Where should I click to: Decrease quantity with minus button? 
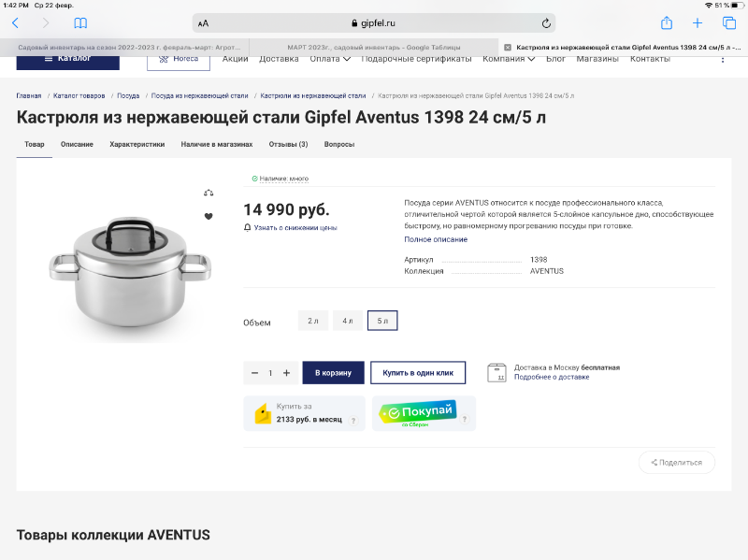[254, 373]
